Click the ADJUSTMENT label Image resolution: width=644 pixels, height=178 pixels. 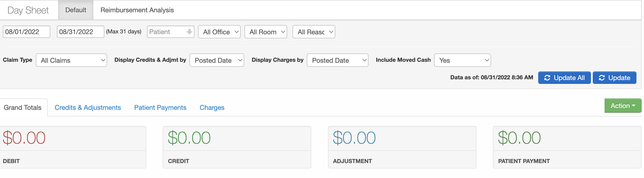[x=352, y=161]
